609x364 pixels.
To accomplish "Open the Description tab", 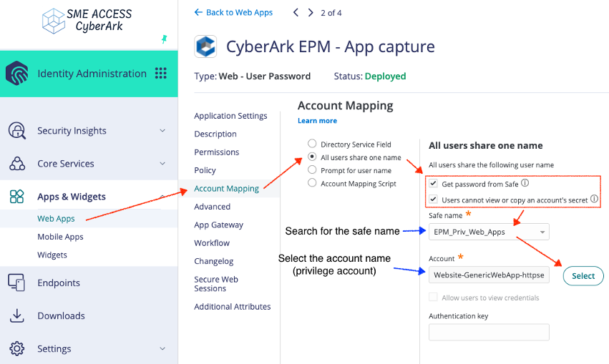I will click(x=215, y=134).
